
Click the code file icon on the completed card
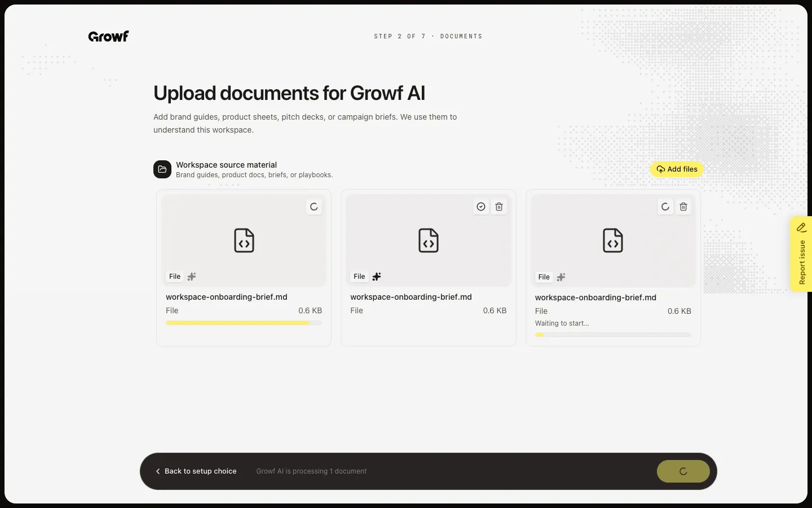click(x=429, y=240)
